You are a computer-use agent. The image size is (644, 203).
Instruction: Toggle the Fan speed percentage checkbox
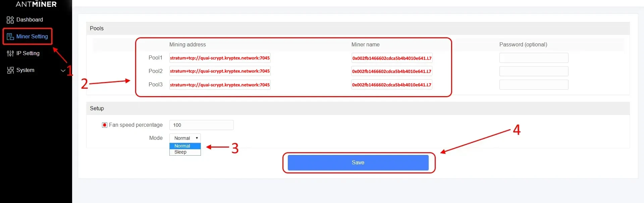(105, 125)
